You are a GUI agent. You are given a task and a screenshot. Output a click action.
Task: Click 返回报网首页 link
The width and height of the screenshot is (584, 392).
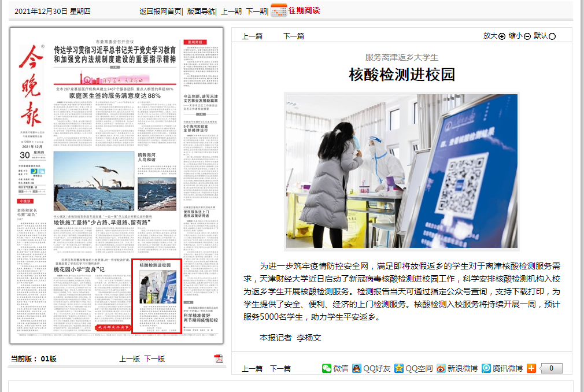pyautogui.click(x=160, y=11)
